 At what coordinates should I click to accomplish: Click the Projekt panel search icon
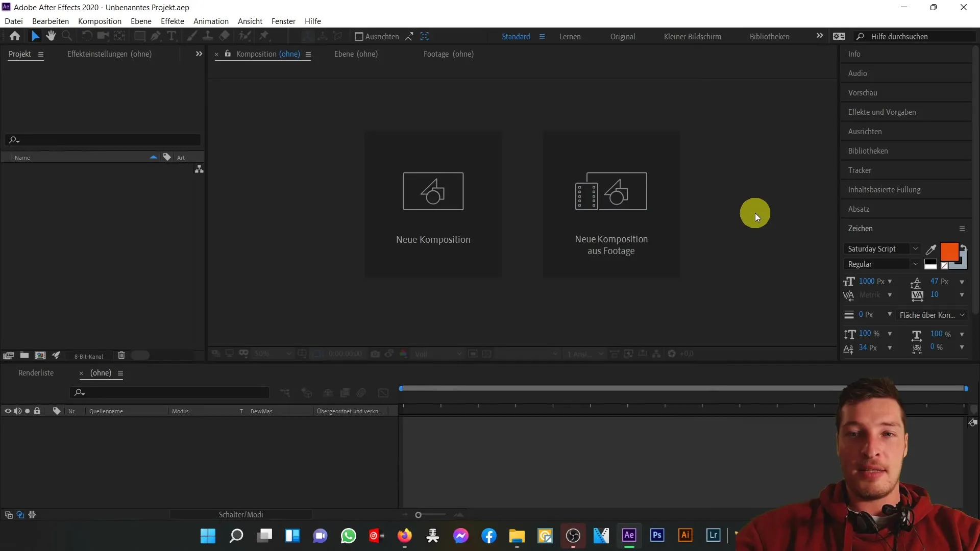click(x=14, y=139)
